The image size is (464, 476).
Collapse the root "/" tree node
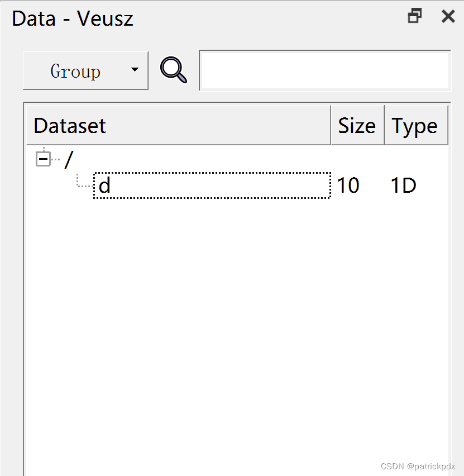43,159
